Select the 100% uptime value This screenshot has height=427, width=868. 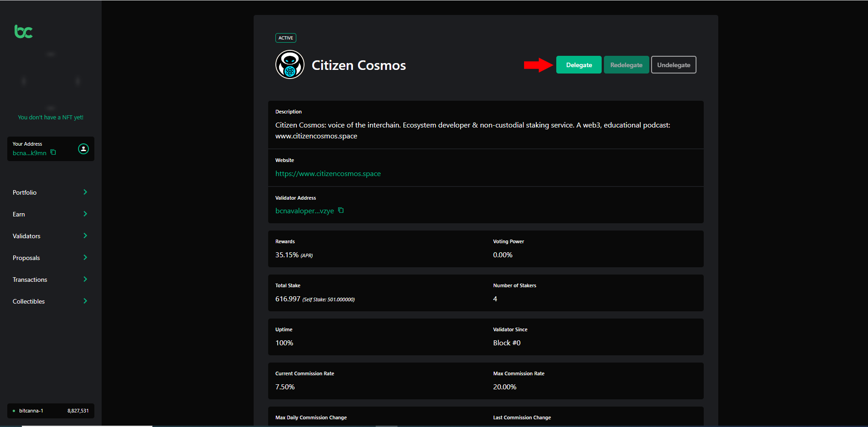click(284, 343)
